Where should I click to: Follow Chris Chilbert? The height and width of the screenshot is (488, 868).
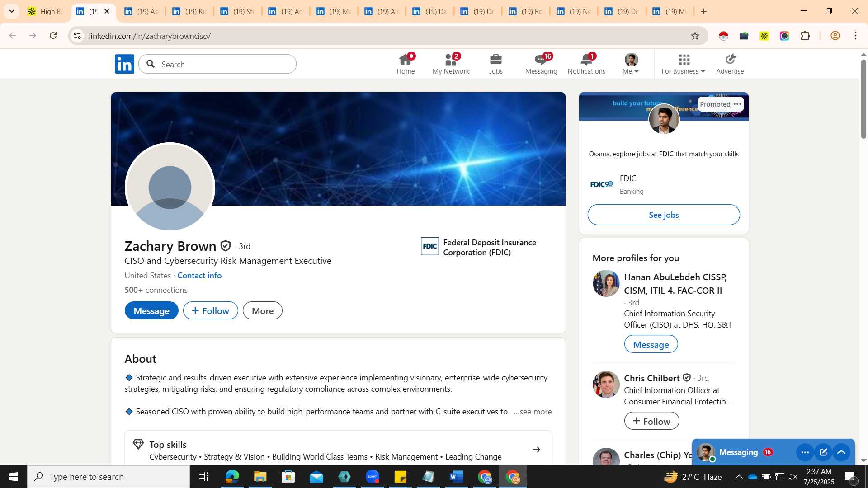(651, 421)
